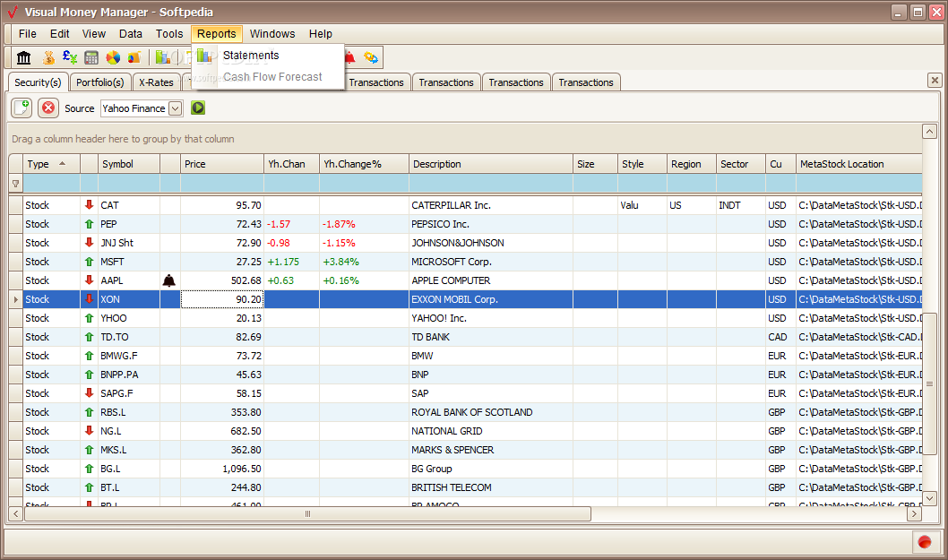
Task: Select the ROYAL BANK OF SCOTLAND cell
Action: [x=490, y=412]
